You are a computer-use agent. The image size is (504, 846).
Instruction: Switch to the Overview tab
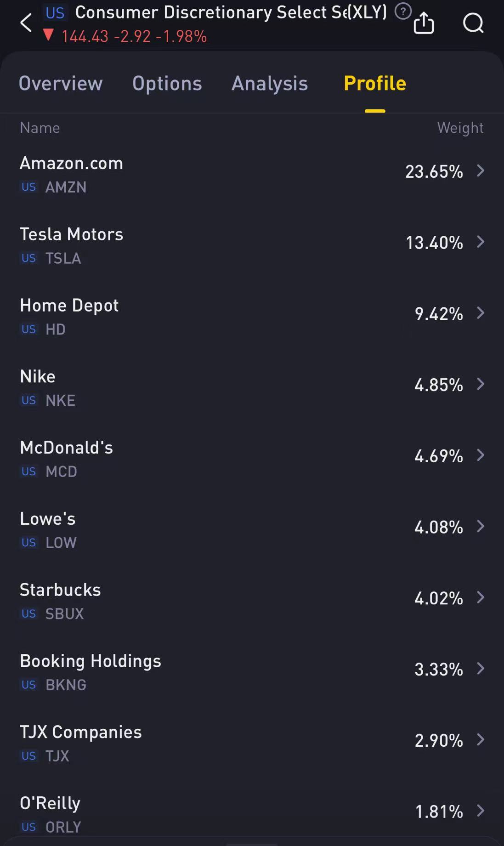pyautogui.click(x=61, y=83)
